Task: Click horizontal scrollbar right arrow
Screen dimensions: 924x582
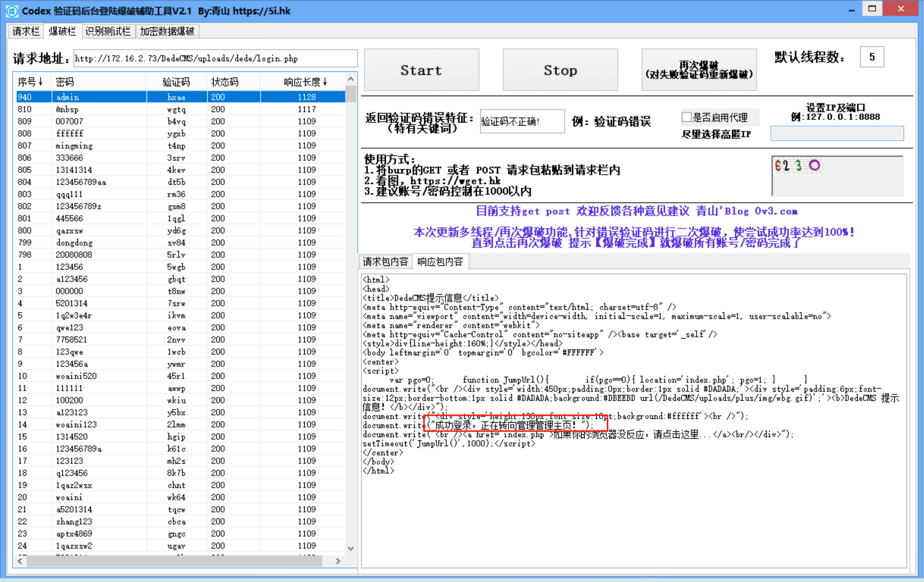Action: (x=338, y=561)
